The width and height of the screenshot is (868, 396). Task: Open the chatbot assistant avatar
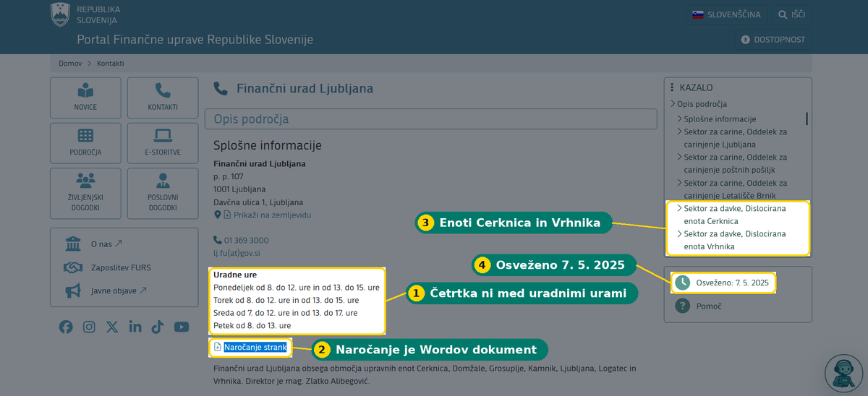tap(844, 373)
